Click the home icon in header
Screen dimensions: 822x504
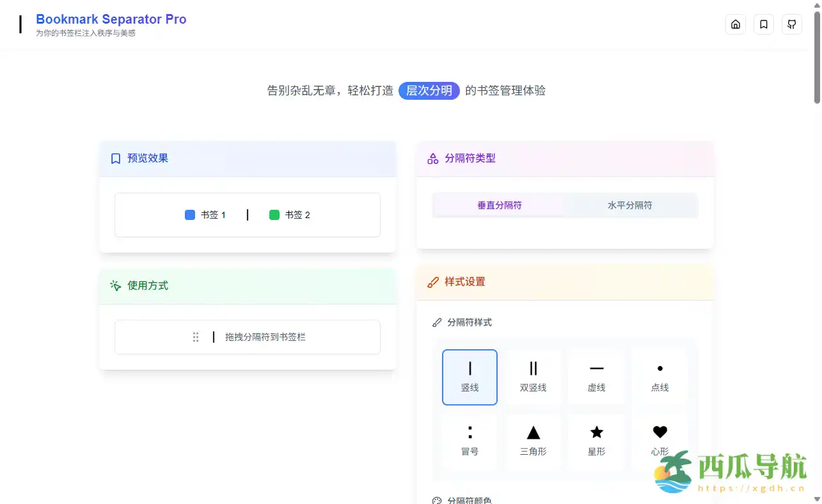point(735,24)
